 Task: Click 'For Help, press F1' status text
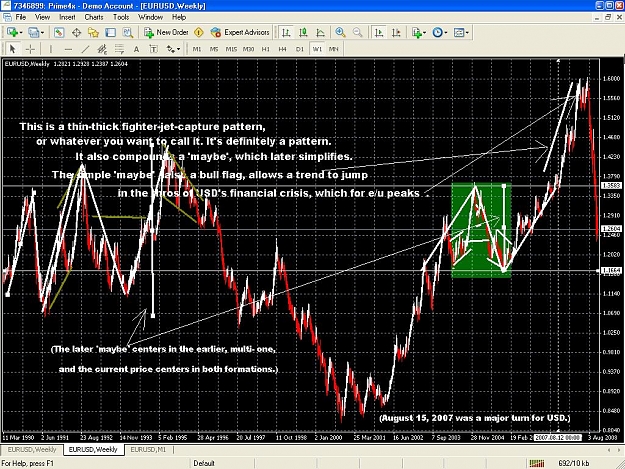pos(28,463)
